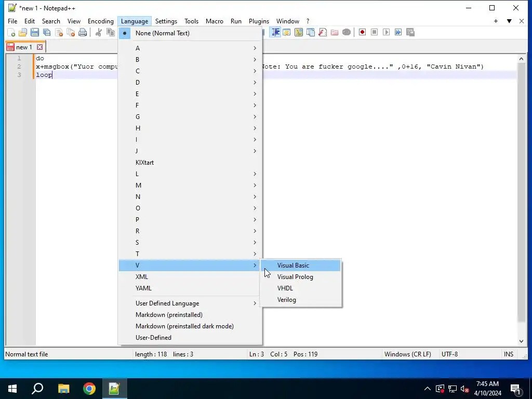Open the User Defined Language dialog icon
532x399 pixels.
tap(287, 32)
